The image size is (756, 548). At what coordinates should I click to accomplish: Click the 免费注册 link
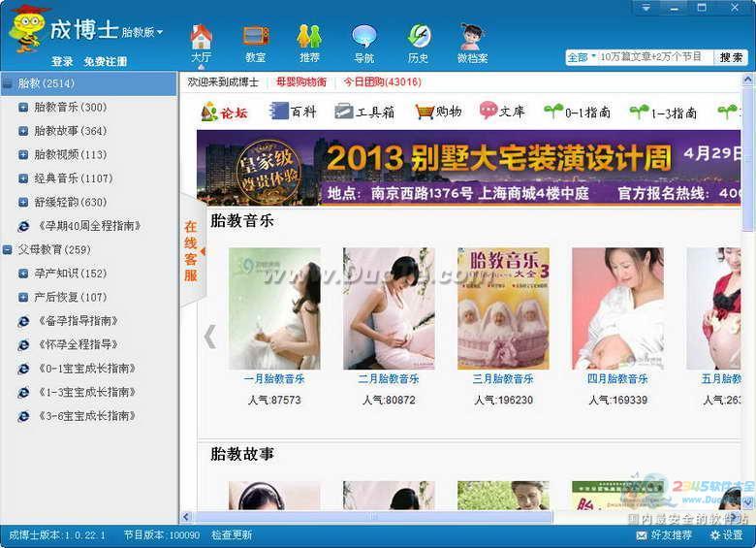coord(105,61)
